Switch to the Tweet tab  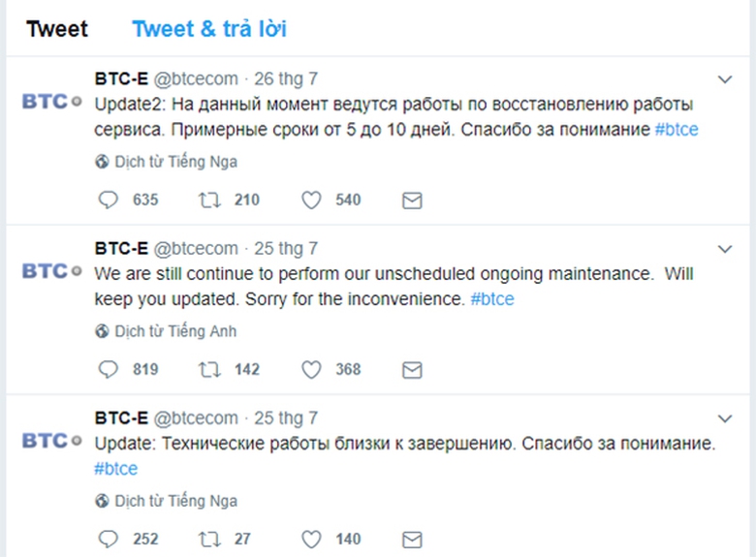coord(57,29)
